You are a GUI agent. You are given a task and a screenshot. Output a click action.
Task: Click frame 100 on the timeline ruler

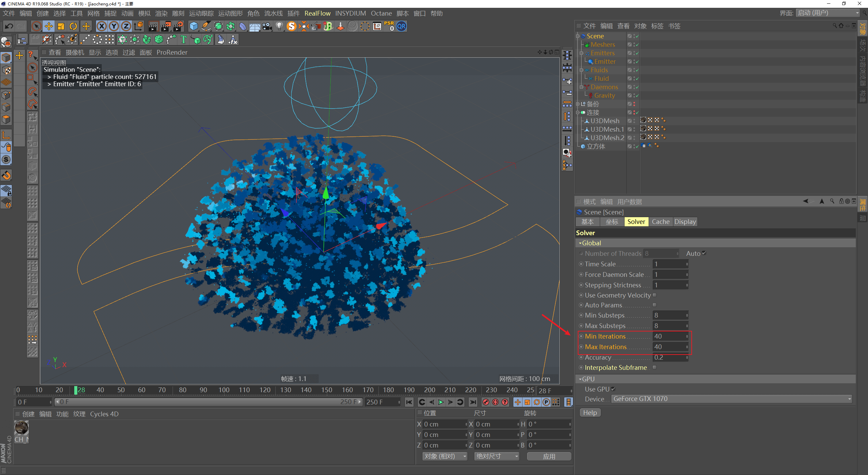pyautogui.click(x=224, y=390)
